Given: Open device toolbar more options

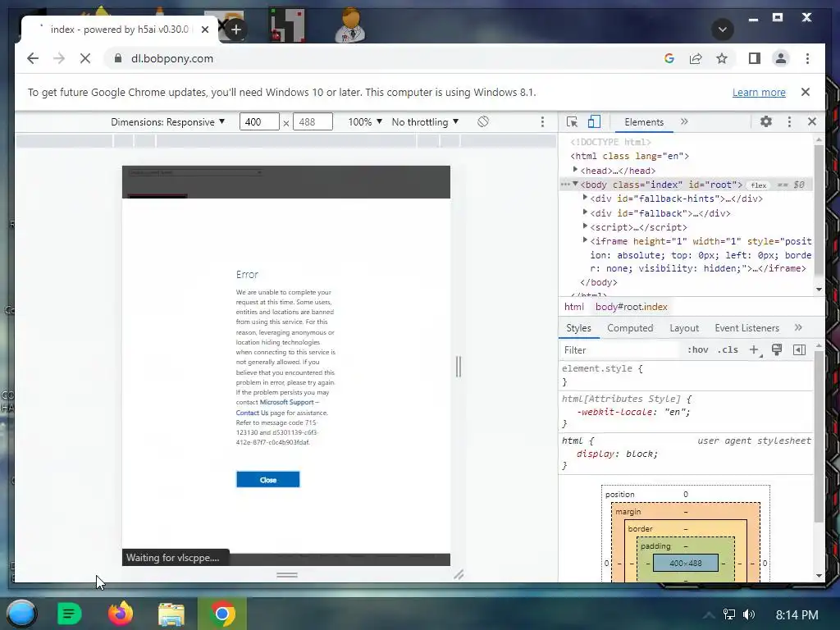Looking at the screenshot, I should (x=542, y=122).
